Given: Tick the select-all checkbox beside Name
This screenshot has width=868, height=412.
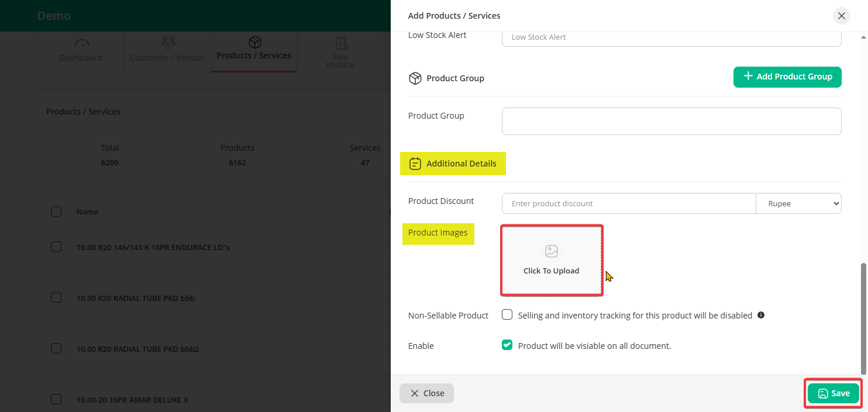Looking at the screenshot, I should coord(56,212).
